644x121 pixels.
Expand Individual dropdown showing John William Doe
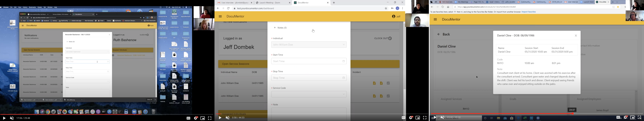(x=309, y=45)
